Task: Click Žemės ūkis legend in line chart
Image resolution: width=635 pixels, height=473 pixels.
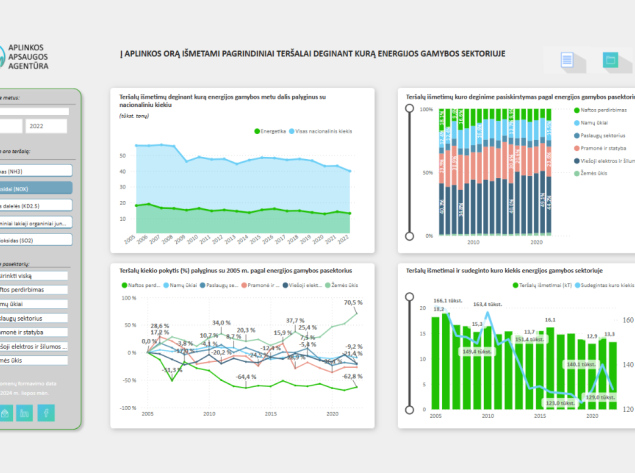Action: tap(341, 285)
